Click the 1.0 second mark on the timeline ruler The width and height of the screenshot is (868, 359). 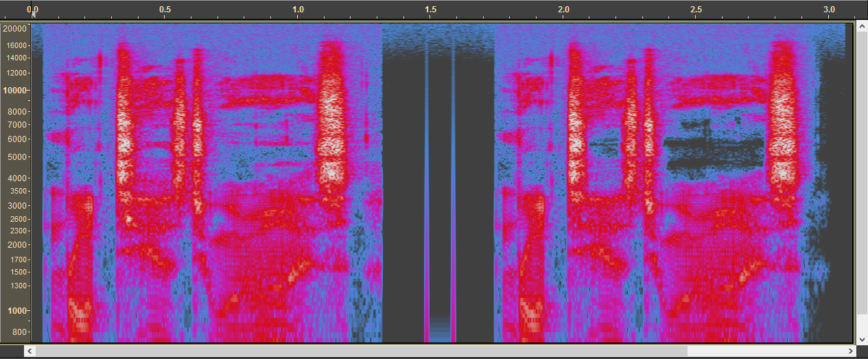pyautogui.click(x=298, y=10)
